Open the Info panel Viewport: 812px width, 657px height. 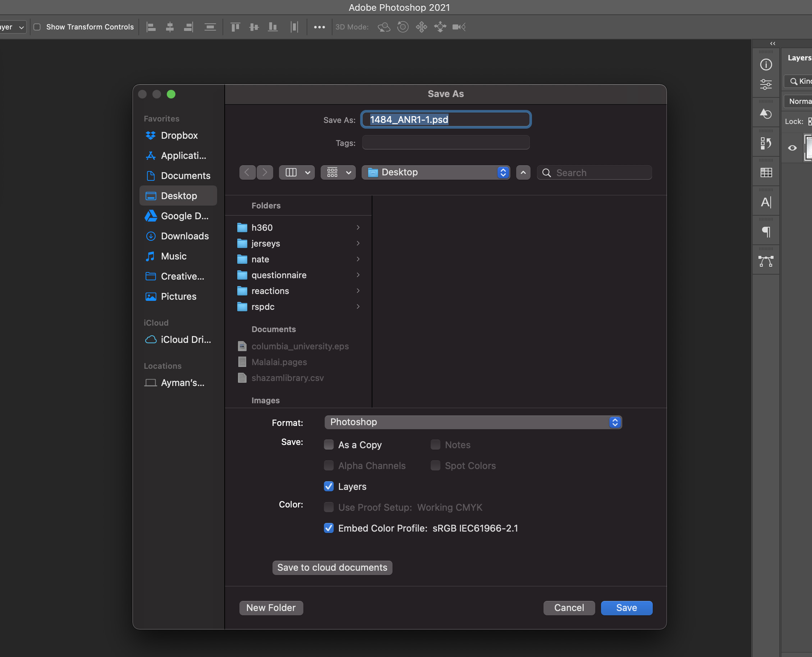[766, 64]
